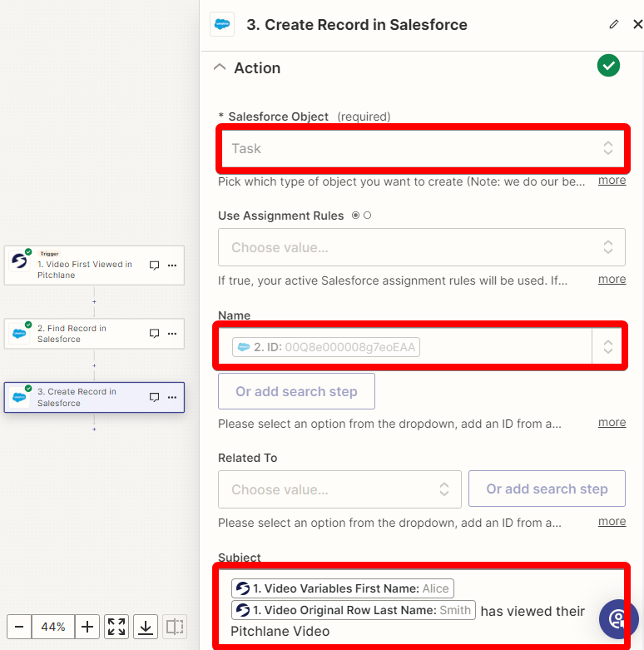The width and height of the screenshot is (644, 650).
Task: Click '3. Create Record in Salesforce' title
Action: 357,25
